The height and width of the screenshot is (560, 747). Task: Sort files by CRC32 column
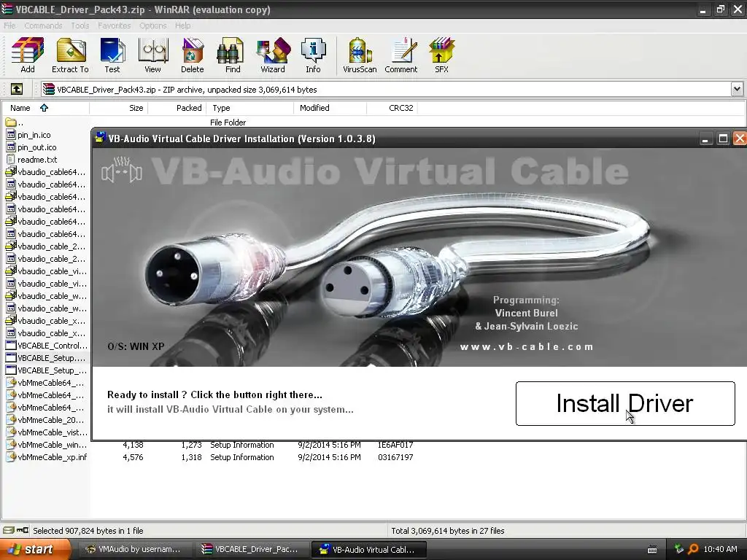(392, 108)
